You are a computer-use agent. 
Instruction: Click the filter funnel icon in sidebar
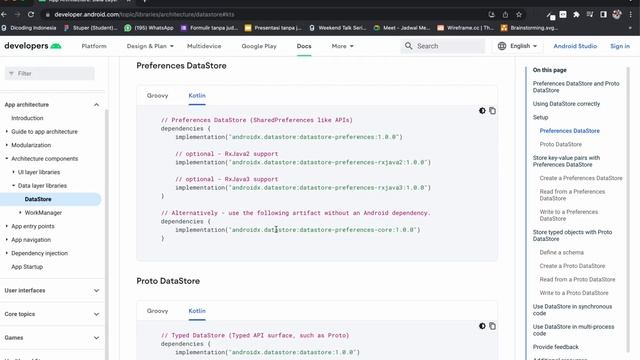(x=11, y=73)
